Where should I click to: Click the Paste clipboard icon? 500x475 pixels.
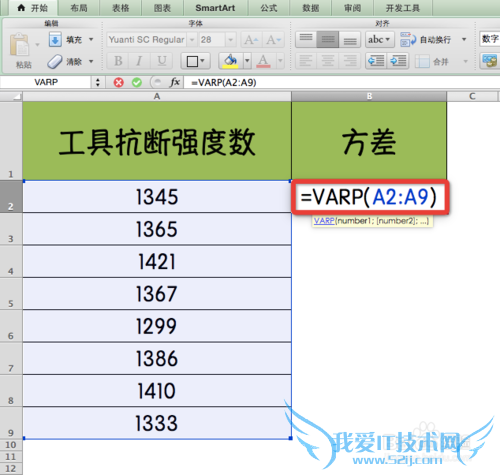click(20, 44)
